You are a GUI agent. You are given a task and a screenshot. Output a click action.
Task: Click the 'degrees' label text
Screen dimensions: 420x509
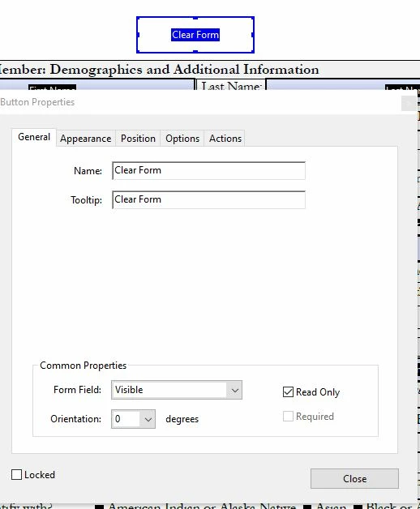click(x=182, y=419)
